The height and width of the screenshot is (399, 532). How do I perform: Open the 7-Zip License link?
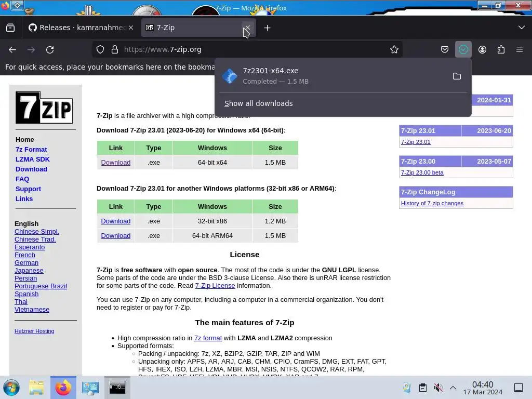coord(215,285)
